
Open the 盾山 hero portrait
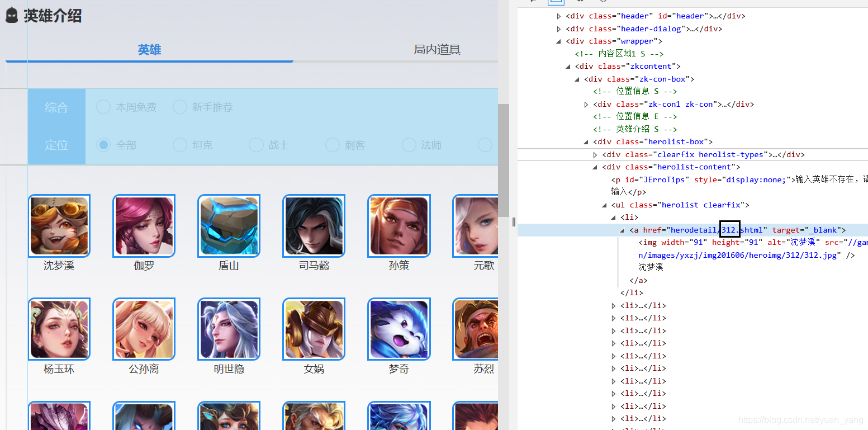click(229, 226)
